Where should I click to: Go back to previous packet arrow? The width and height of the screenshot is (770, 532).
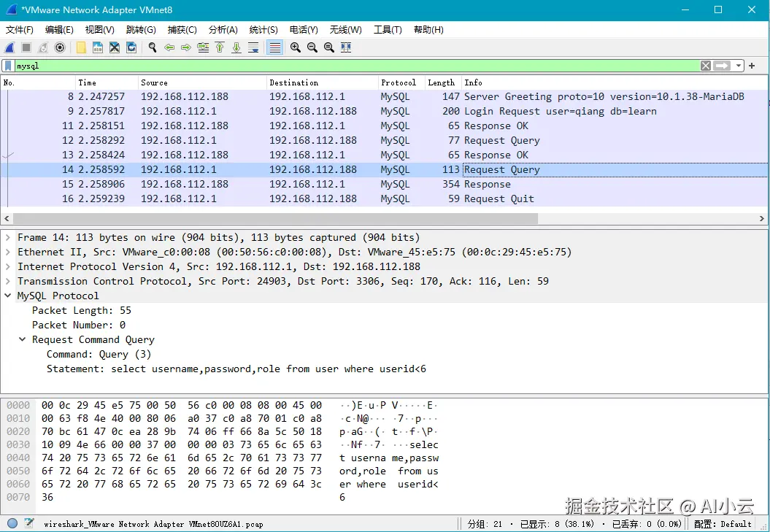click(169, 47)
